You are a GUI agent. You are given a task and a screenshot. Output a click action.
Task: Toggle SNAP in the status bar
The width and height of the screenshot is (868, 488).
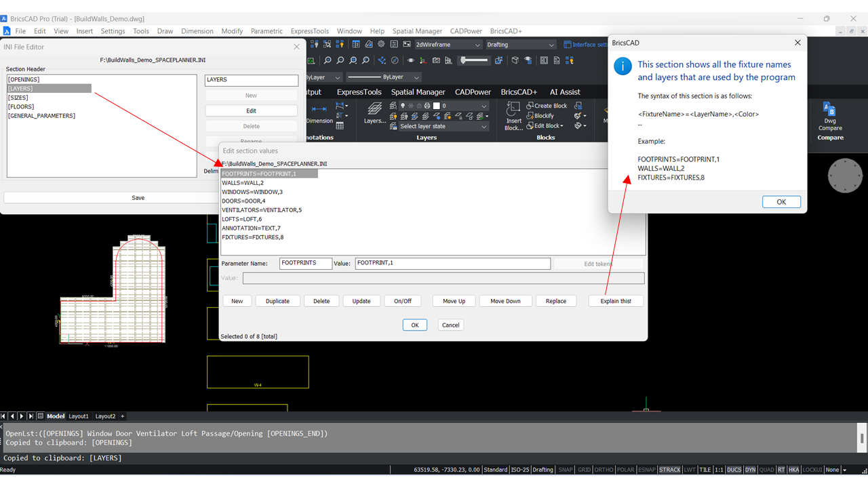point(565,469)
